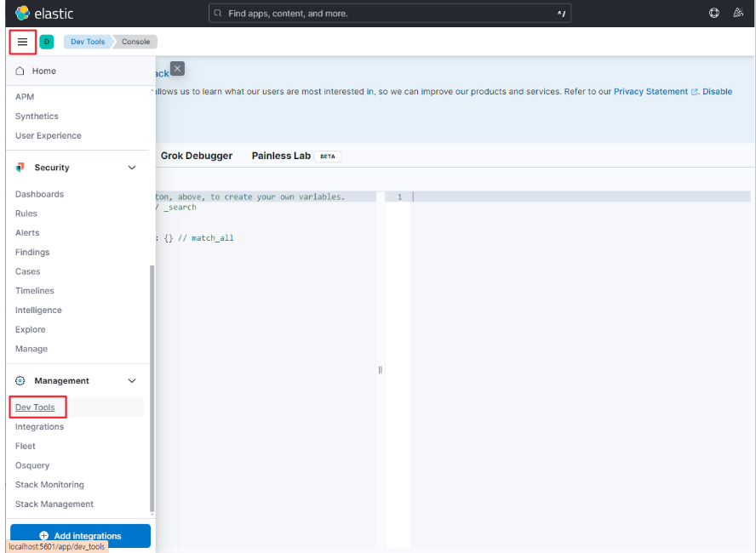Open the Explore page
Viewport: 756px width, 553px height.
click(x=31, y=329)
